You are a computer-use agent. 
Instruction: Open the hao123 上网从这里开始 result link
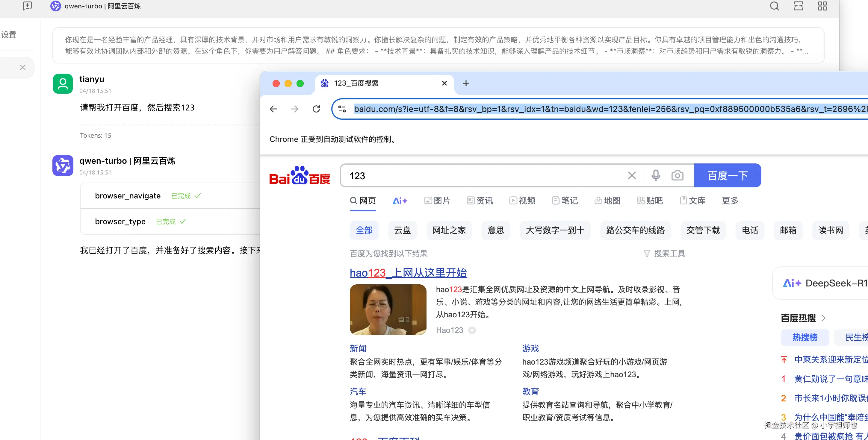point(408,273)
